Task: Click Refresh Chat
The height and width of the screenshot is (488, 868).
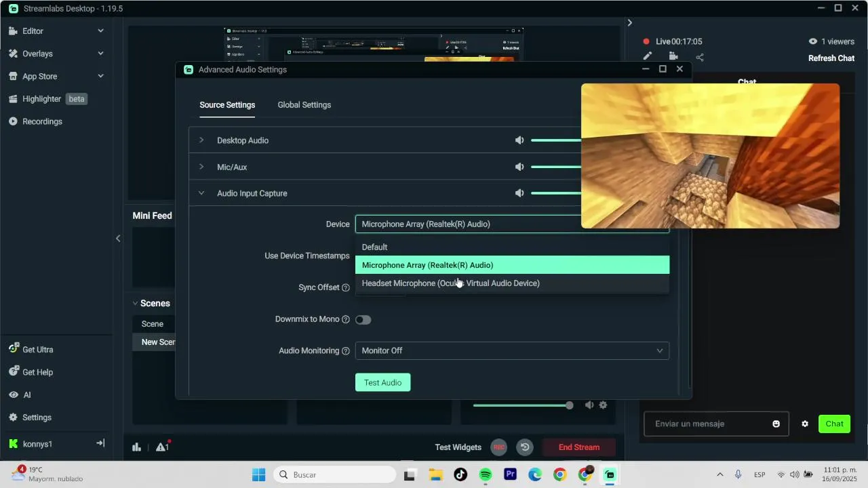Action: click(x=831, y=58)
